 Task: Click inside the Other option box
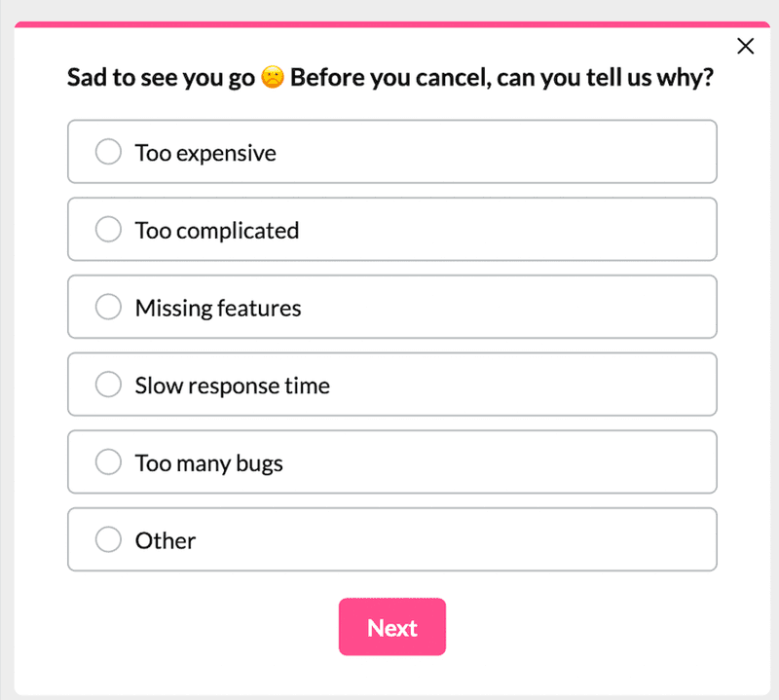(391, 539)
